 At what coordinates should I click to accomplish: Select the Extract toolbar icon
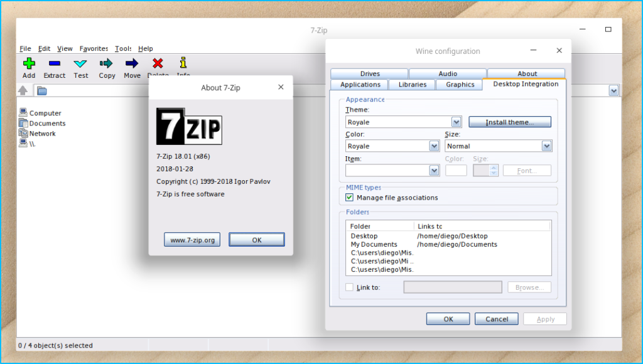coord(55,63)
